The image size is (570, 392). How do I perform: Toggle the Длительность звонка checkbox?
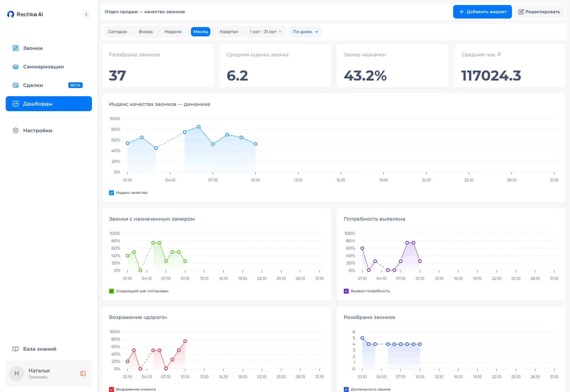point(346,390)
